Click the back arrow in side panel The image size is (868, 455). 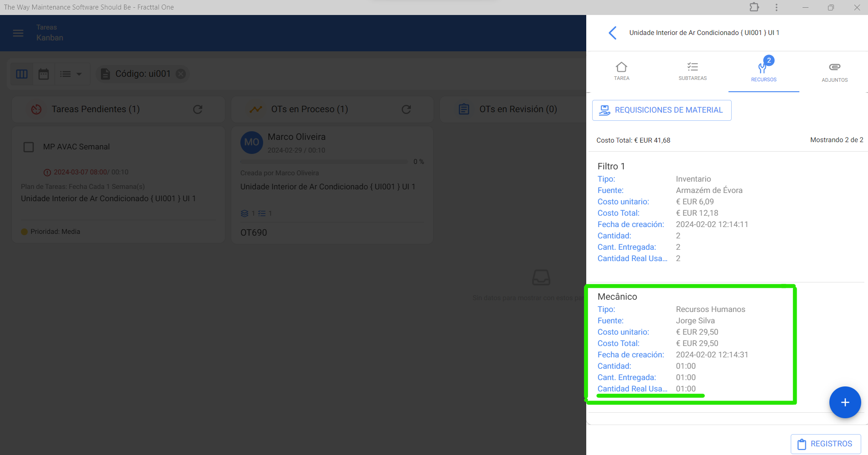coord(613,33)
